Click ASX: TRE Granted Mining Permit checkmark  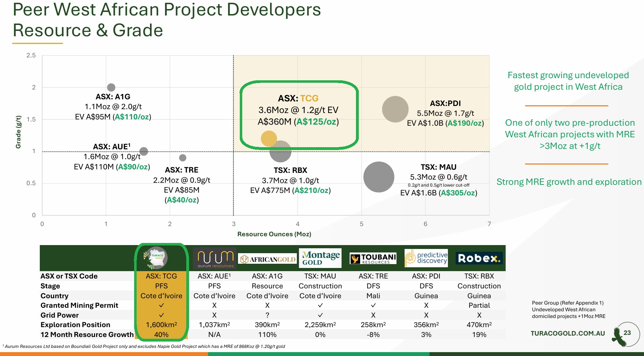tap(373, 305)
